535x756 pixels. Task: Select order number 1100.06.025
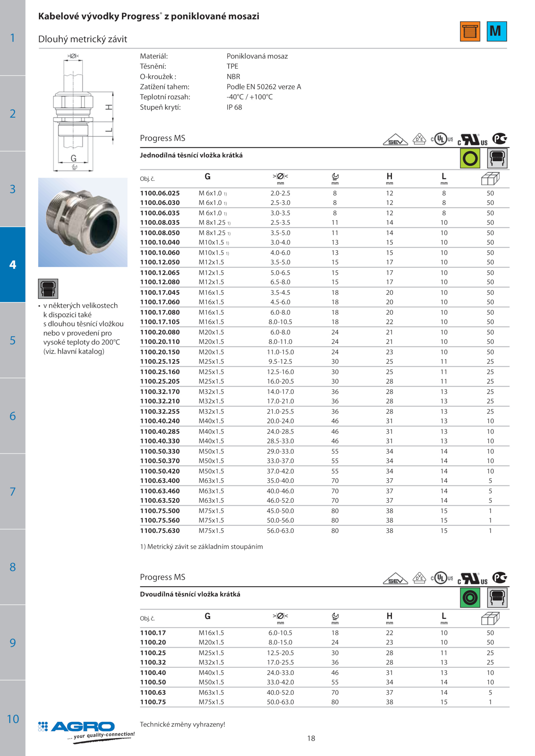tap(160, 193)
